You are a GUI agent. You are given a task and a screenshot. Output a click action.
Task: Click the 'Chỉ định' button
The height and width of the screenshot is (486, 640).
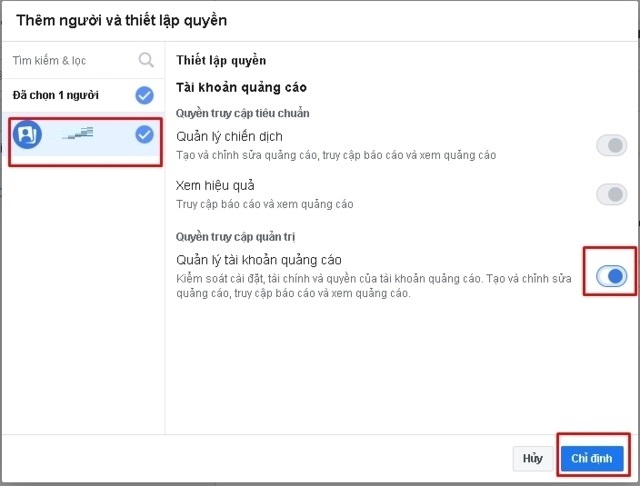click(x=592, y=458)
